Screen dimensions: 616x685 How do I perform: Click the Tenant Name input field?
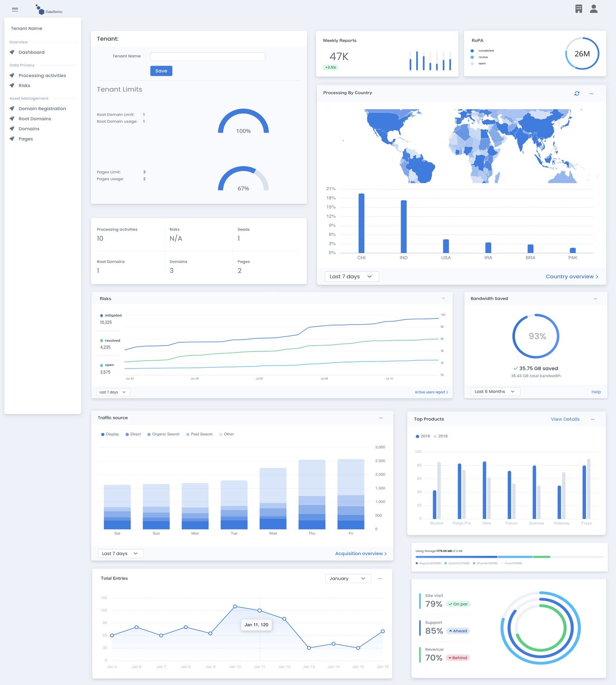pos(208,57)
